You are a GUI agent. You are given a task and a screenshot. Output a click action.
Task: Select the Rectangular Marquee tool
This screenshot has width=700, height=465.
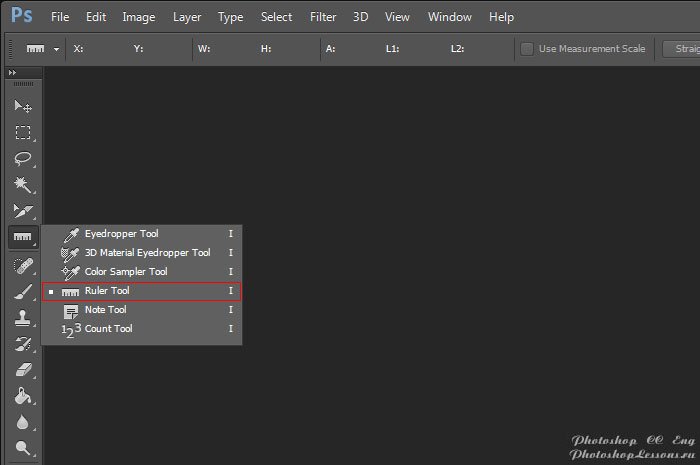click(22, 133)
